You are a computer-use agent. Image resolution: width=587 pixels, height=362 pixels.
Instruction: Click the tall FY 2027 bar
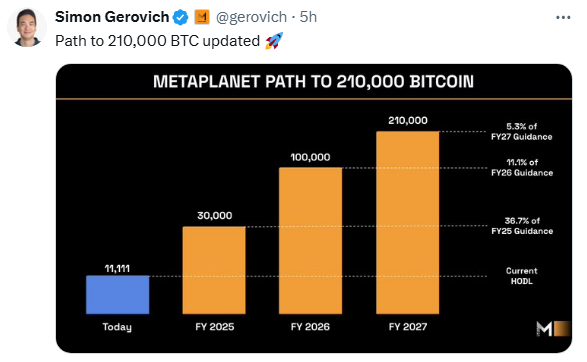(408, 222)
